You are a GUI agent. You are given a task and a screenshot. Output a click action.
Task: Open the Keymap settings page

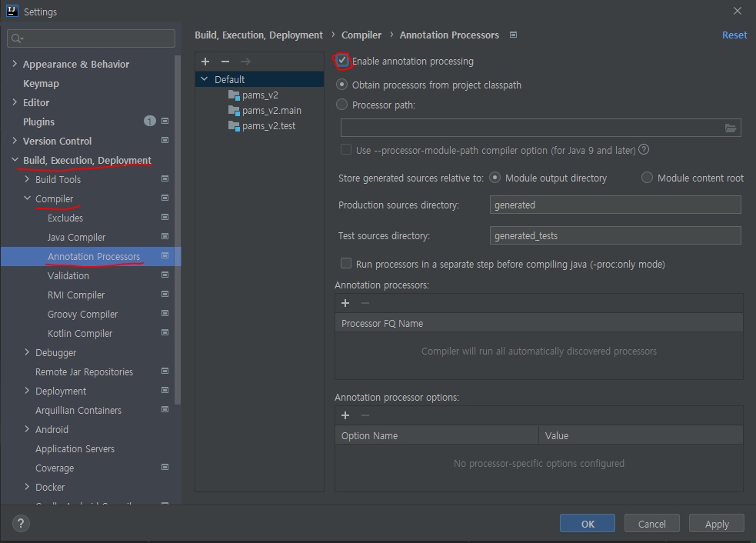pyautogui.click(x=41, y=83)
